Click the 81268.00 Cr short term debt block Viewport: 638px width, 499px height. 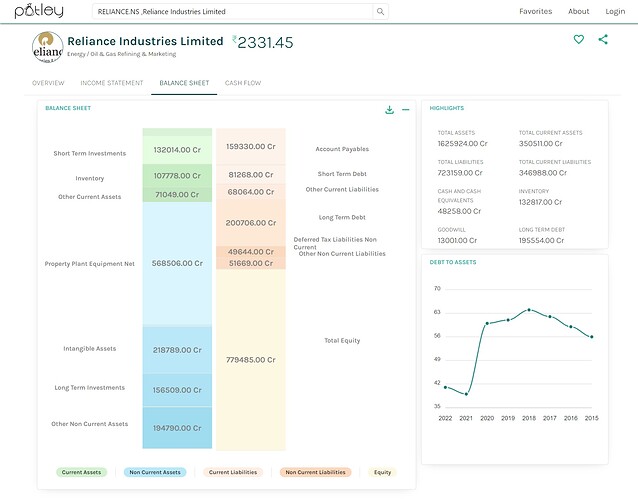[251, 175]
